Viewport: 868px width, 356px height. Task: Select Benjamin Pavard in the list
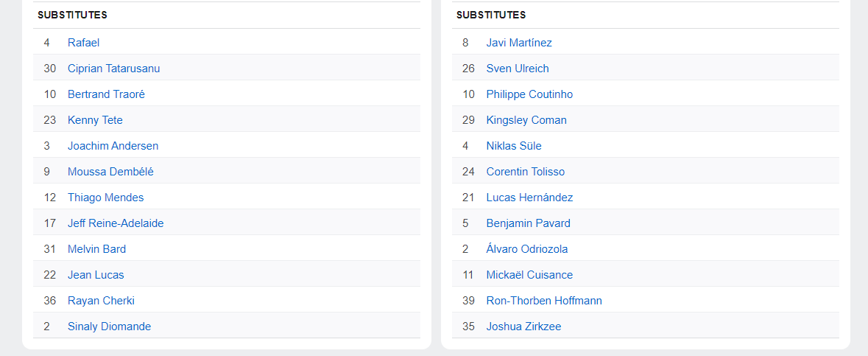coord(528,223)
